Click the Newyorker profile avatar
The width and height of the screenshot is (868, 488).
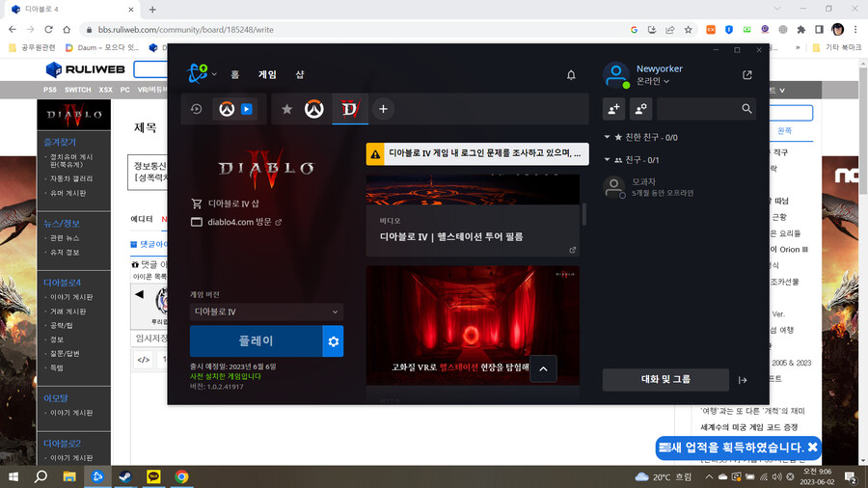pyautogui.click(x=615, y=74)
